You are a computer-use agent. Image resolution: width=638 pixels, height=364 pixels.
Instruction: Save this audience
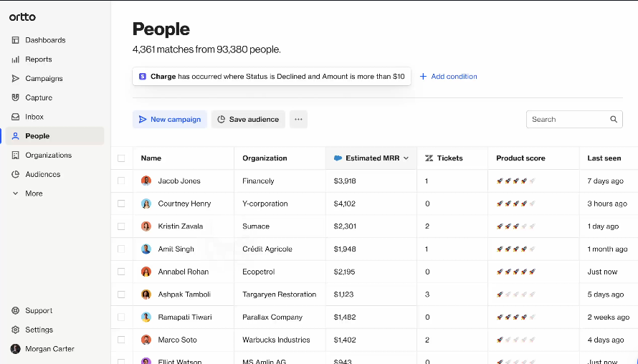point(248,119)
